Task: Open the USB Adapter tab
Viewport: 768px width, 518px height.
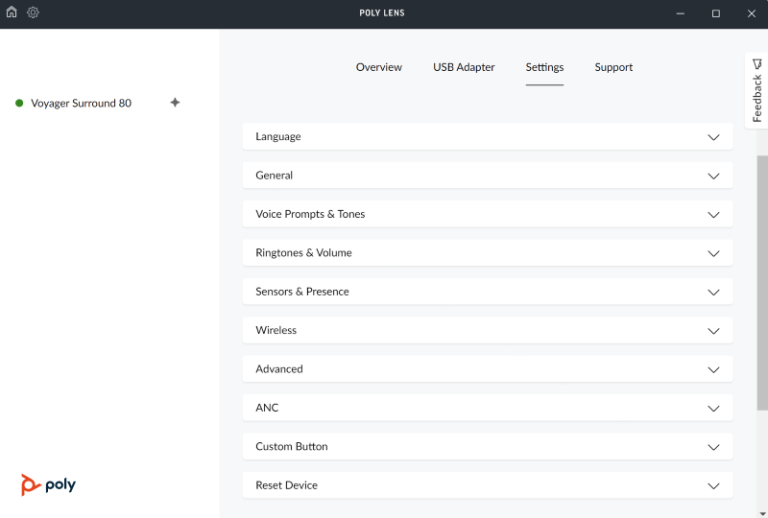Action: pos(464,67)
